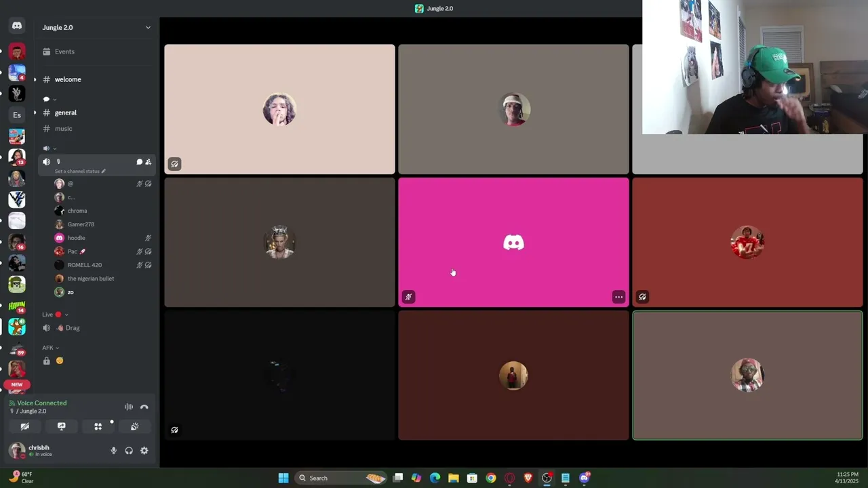Image resolution: width=868 pixels, height=488 pixels.
Task: Select the server with HAVIN green logo
Action: (17, 306)
